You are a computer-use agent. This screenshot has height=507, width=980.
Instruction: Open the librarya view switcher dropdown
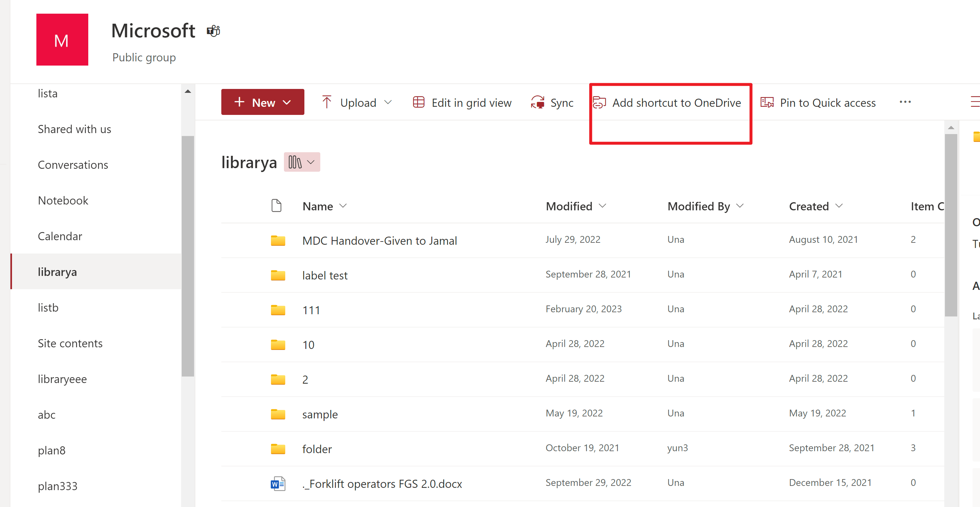[302, 162]
